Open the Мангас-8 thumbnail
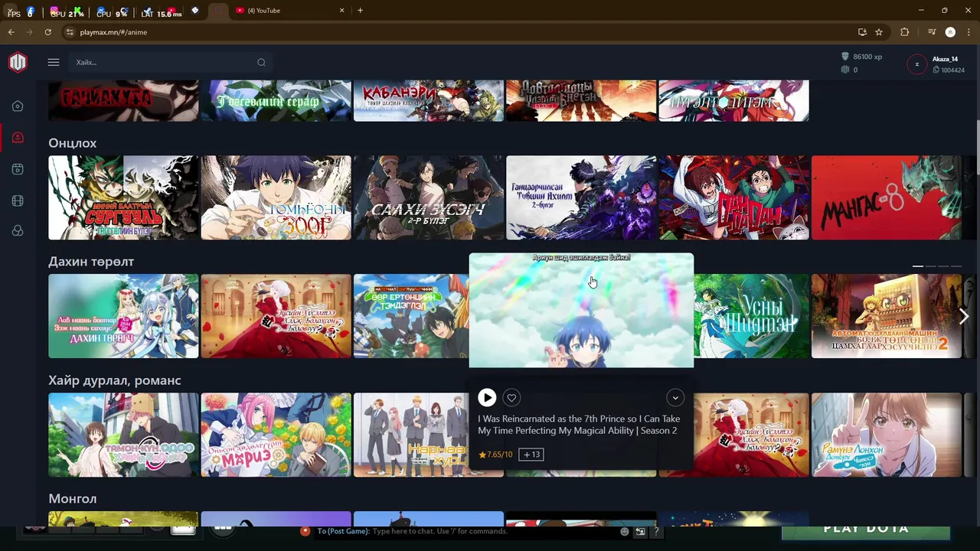This screenshot has width=980, height=551. click(x=887, y=197)
